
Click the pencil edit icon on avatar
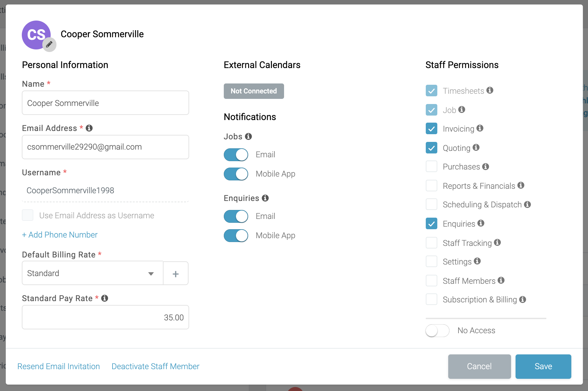(x=49, y=45)
